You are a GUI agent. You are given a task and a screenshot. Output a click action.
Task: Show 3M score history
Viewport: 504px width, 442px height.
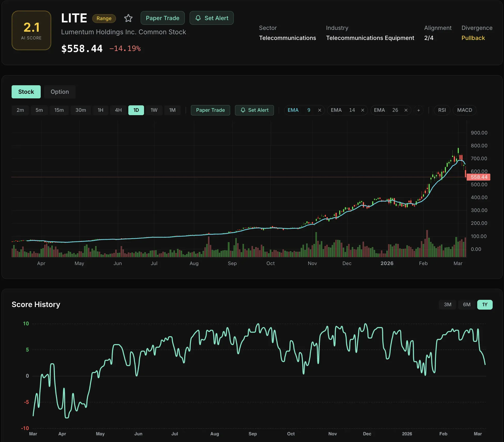coord(448,305)
